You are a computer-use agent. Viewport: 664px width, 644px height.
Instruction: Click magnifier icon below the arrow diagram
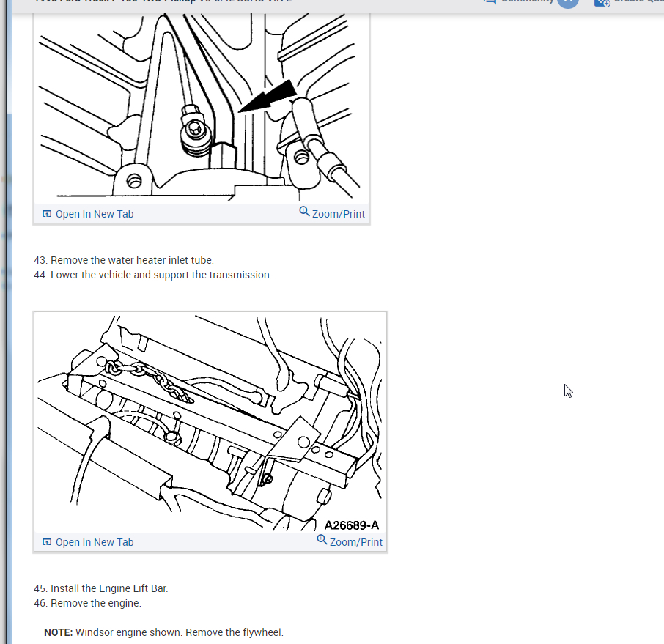[304, 211]
